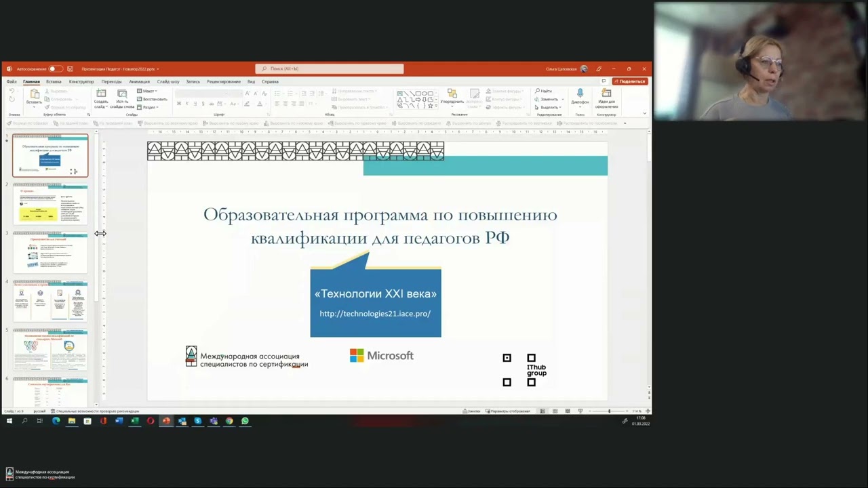Image resolution: width=868 pixels, height=488 pixels.
Task: Click the technologies21.iace.pro link on slide
Action: click(x=375, y=314)
